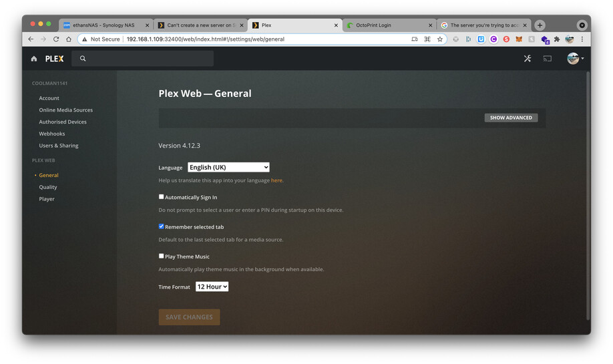This screenshot has height=364, width=613.
Task: Click the QR code icon in address bar
Action: click(427, 39)
